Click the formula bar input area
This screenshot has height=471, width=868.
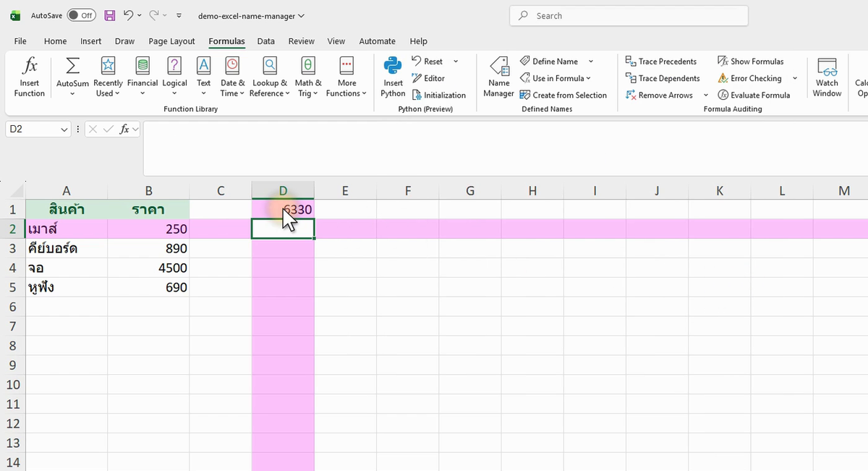click(505, 148)
